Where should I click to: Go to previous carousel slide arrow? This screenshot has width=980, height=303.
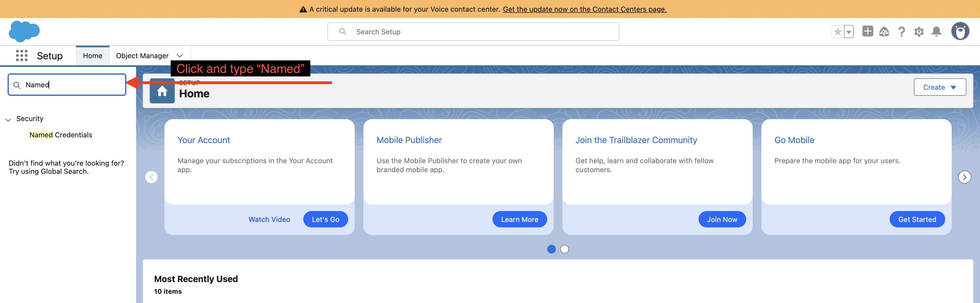click(x=151, y=177)
